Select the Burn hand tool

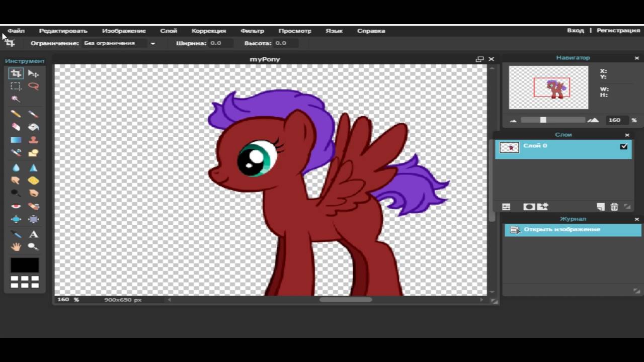33,193
